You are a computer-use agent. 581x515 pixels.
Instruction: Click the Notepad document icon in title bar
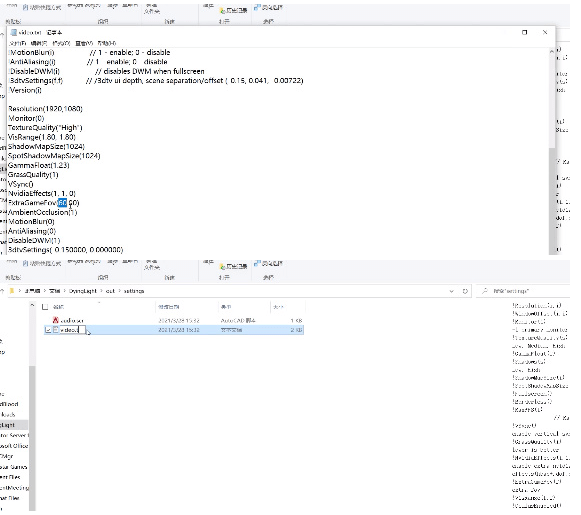14,33
